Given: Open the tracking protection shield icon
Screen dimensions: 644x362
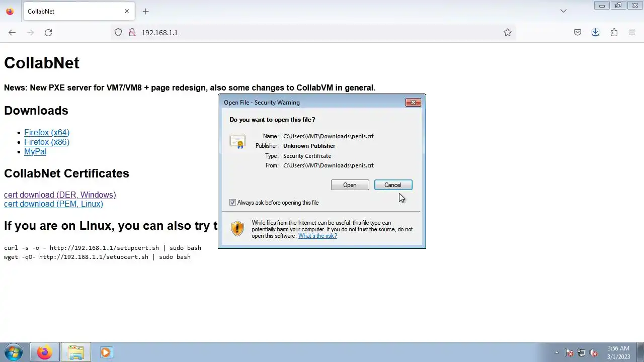Looking at the screenshot, I should pyautogui.click(x=118, y=32).
